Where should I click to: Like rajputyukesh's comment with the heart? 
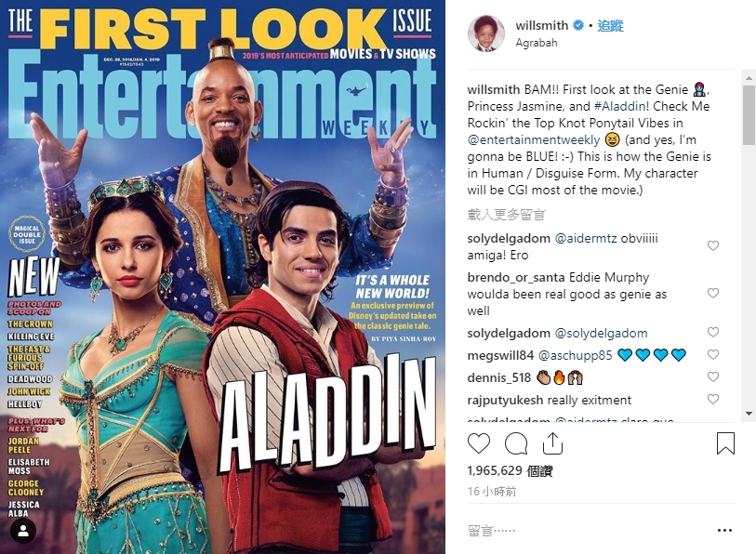point(713,399)
